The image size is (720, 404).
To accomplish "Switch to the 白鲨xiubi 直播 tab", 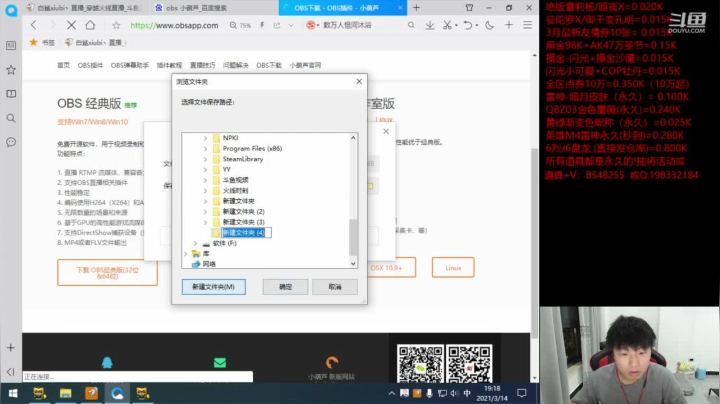I will pyautogui.click(x=83, y=8).
